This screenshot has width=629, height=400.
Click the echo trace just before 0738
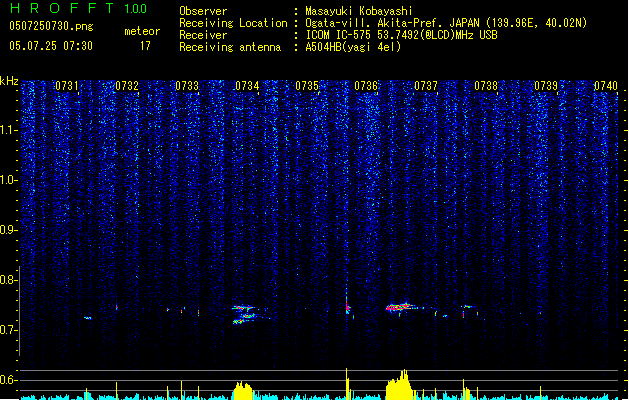(x=468, y=307)
